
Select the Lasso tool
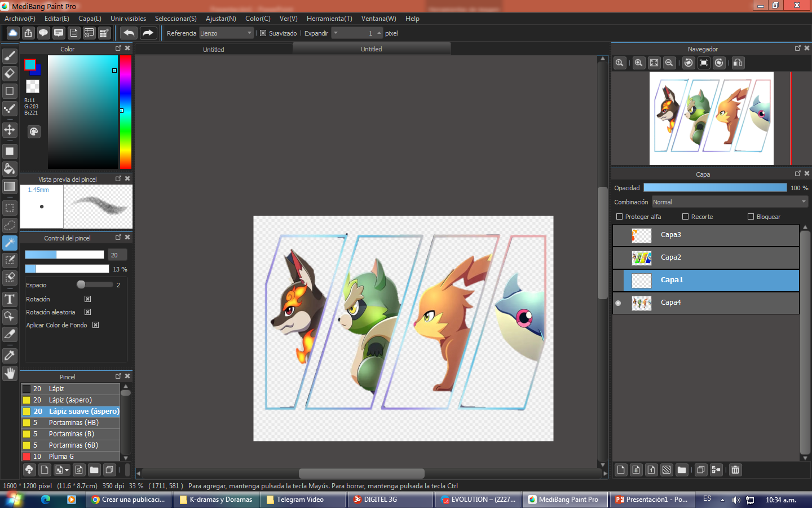tap(10, 225)
